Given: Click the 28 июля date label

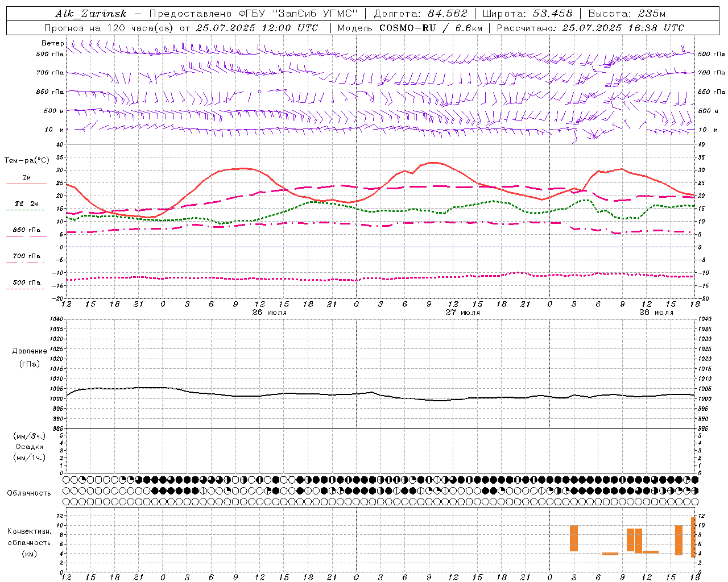Looking at the screenshot, I should 656,313.
